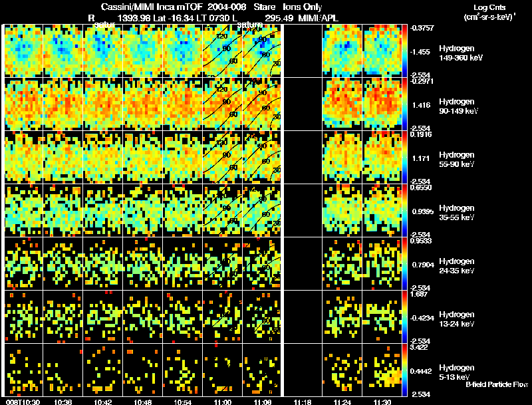Image resolution: width=532 pixels, height=405 pixels.
Task: Click the color bar beside Hydrogen 55-90 keV
Action: [404, 158]
